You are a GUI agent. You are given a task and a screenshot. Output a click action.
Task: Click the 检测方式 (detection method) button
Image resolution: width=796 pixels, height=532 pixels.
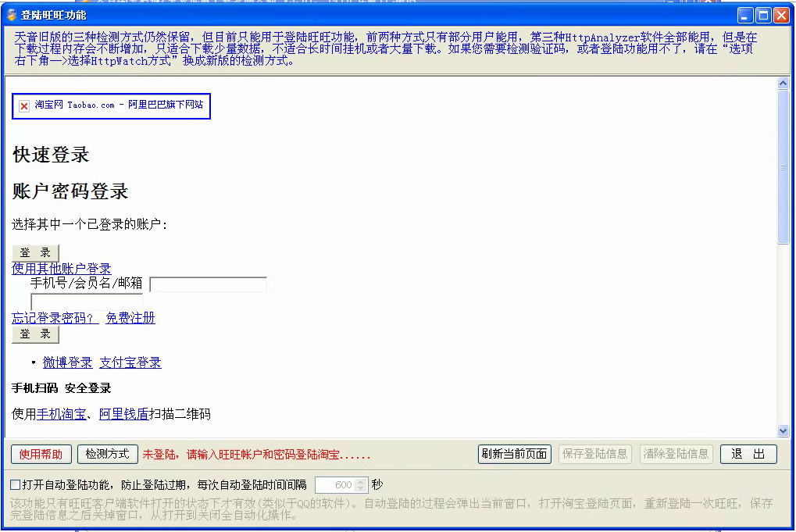pyautogui.click(x=108, y=454)
